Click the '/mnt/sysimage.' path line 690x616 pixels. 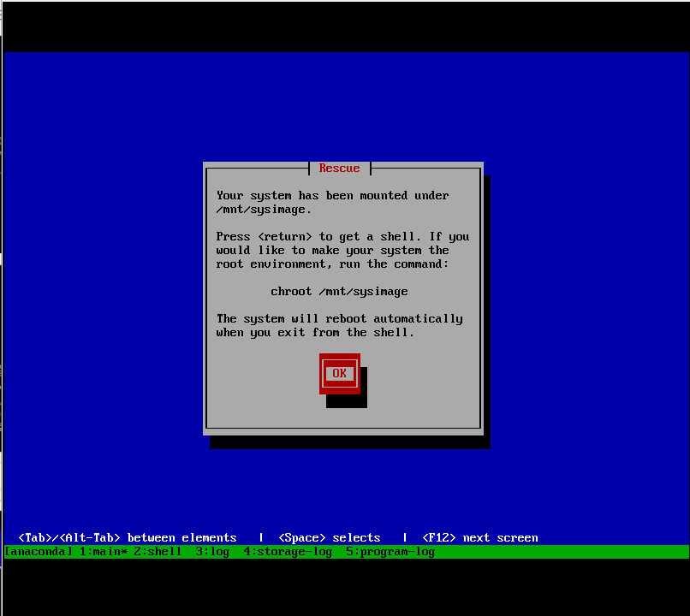click(x=264, y=210)
